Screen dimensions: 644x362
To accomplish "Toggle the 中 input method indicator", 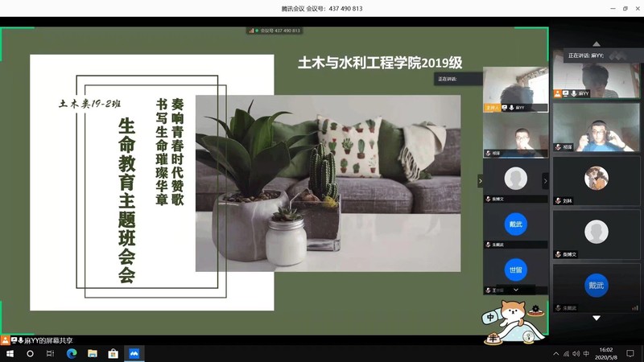I will click(x=588, y=353).
